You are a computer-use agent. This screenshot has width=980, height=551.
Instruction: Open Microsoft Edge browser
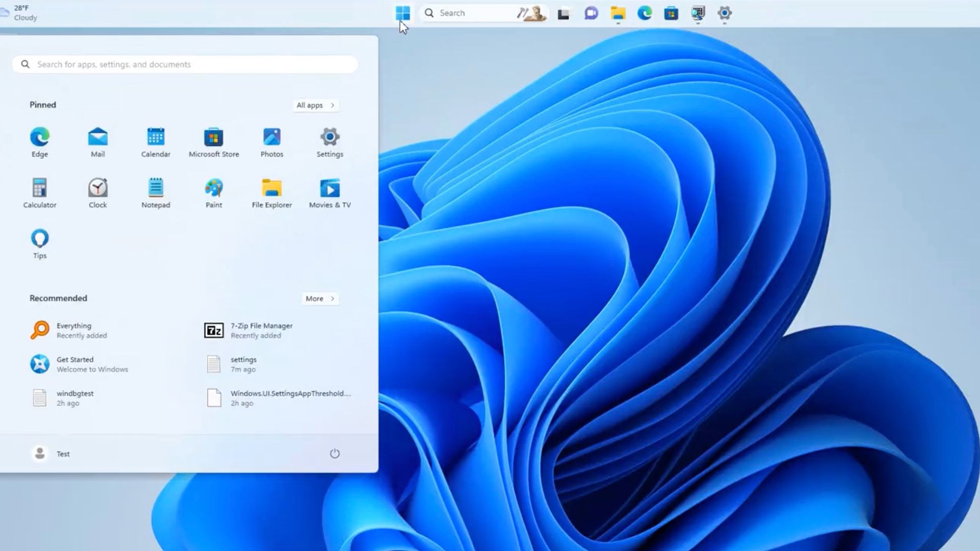click(x=40, y=137)
